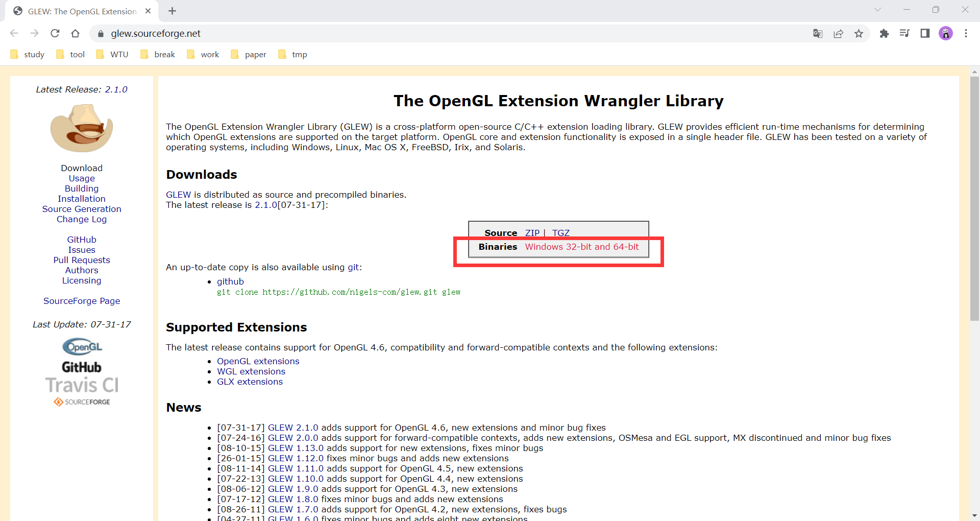The width and height of the screenshot is (980, 521).
Task: Click the OpenGL logo badge
Action: tap(82, 347)
